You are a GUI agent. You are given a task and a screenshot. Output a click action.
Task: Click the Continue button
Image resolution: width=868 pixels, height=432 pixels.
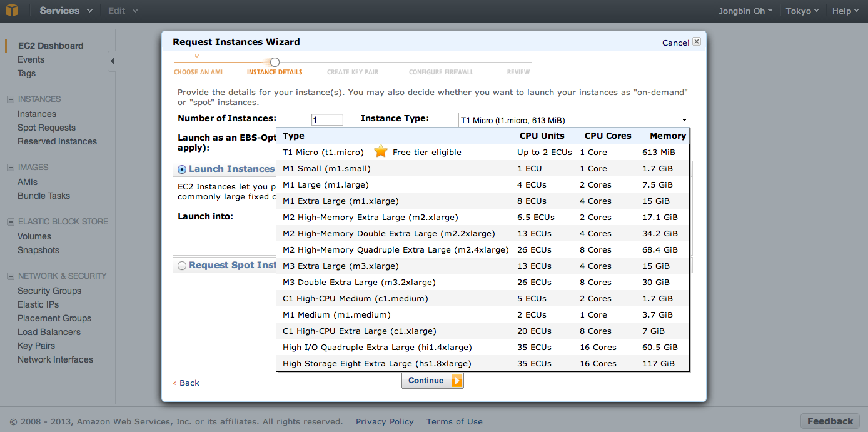point(433,381)
